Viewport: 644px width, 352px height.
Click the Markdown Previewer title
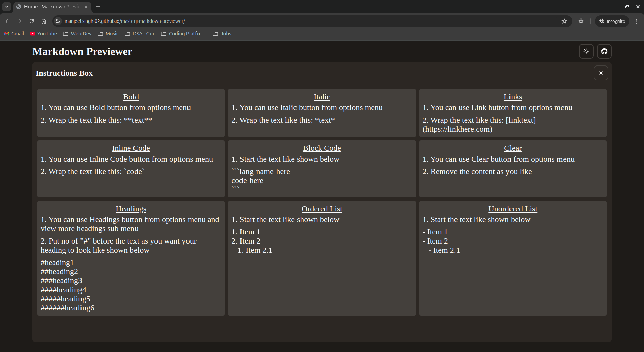point(82,51)
